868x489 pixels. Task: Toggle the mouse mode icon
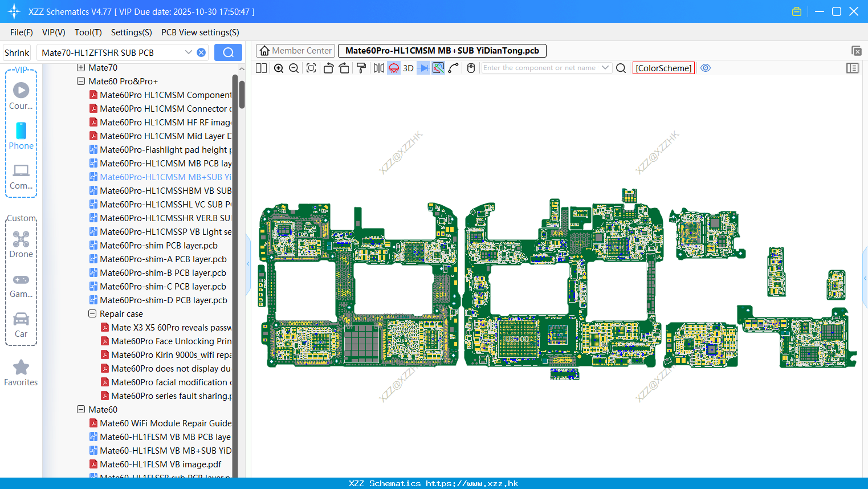pos(471,68)
